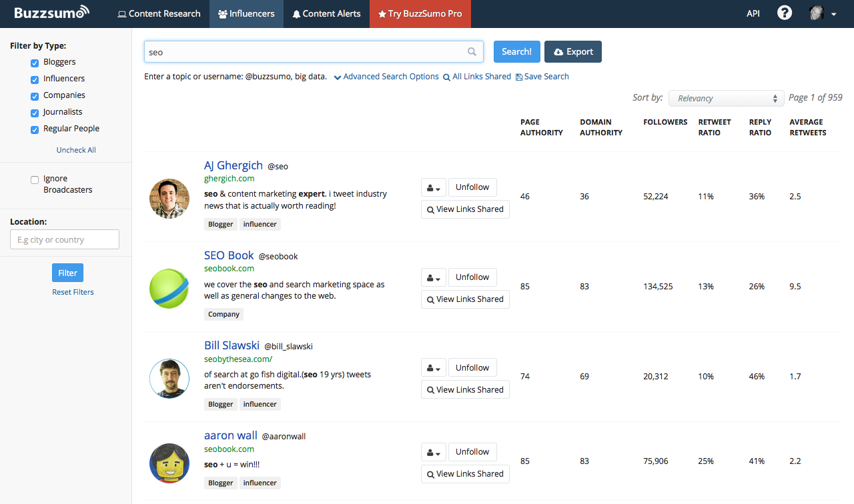Open the Sort by Relevancy dropdown

click(x=726, y=98)
